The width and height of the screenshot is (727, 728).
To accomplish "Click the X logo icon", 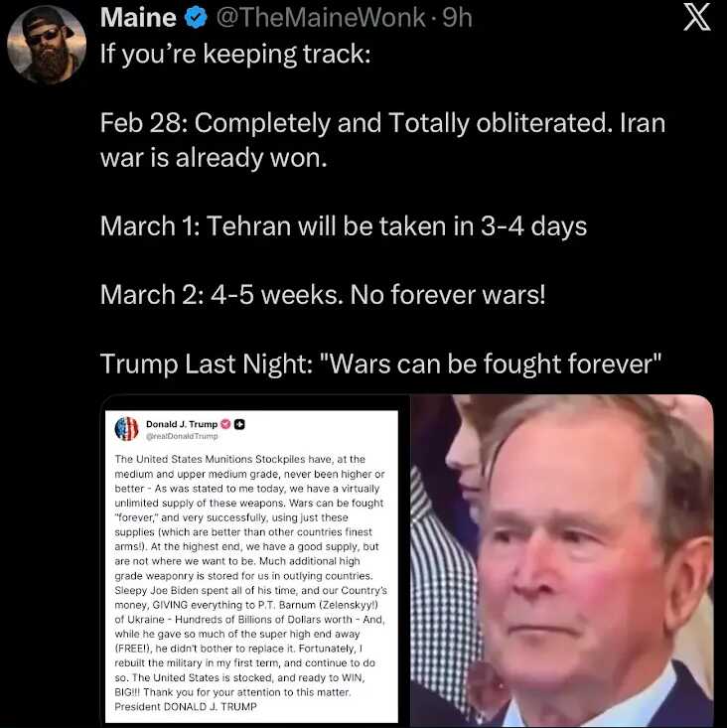I will pos(698,19).
